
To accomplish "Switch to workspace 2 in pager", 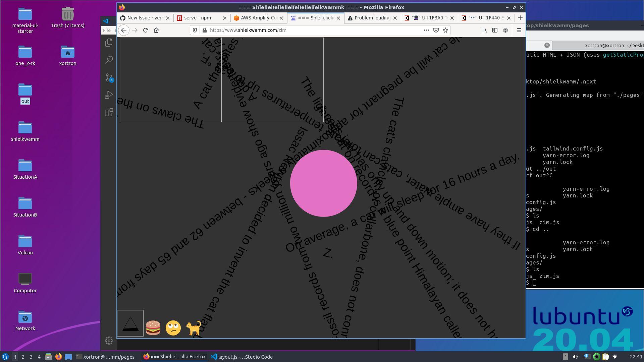I will pyautogui.click(x=23, y=357).
